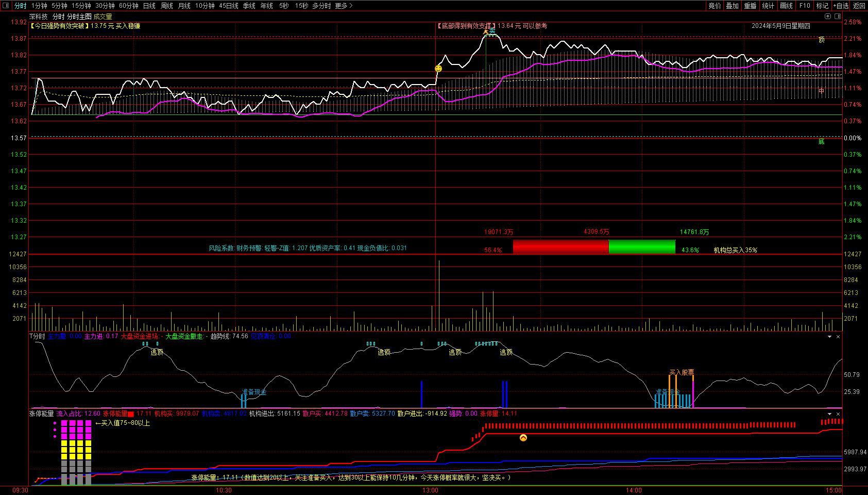
Task: Click the 顶 level label on right
Action: [822, 40]
